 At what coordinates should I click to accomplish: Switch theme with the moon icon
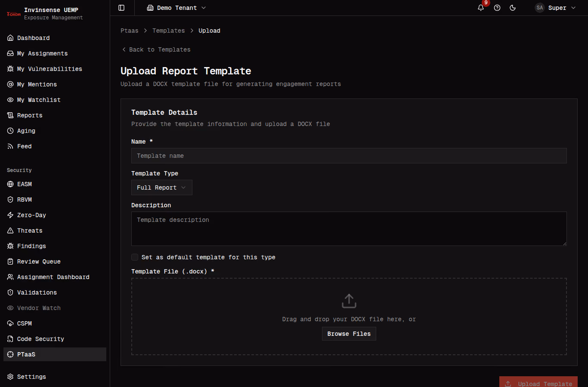[x=513, y=8]
